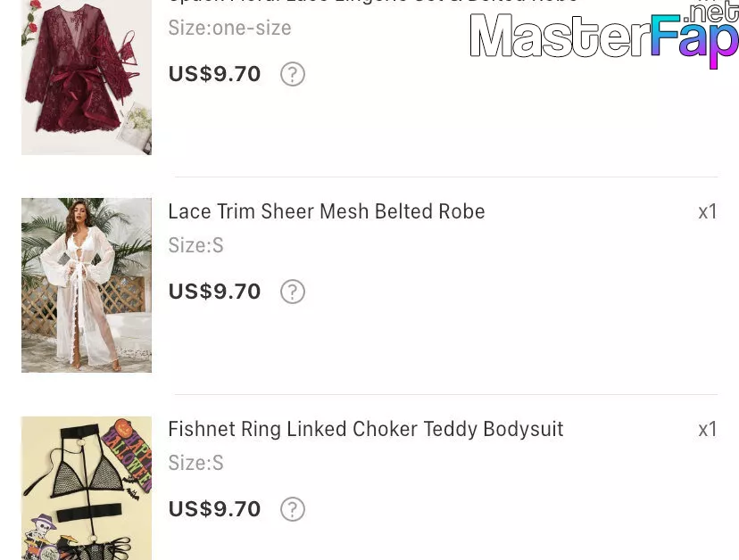Open price info for Lace Trim Sheer Mesh Robe
Viewport: 739px width, 560px height.
[x=293, y=292]
